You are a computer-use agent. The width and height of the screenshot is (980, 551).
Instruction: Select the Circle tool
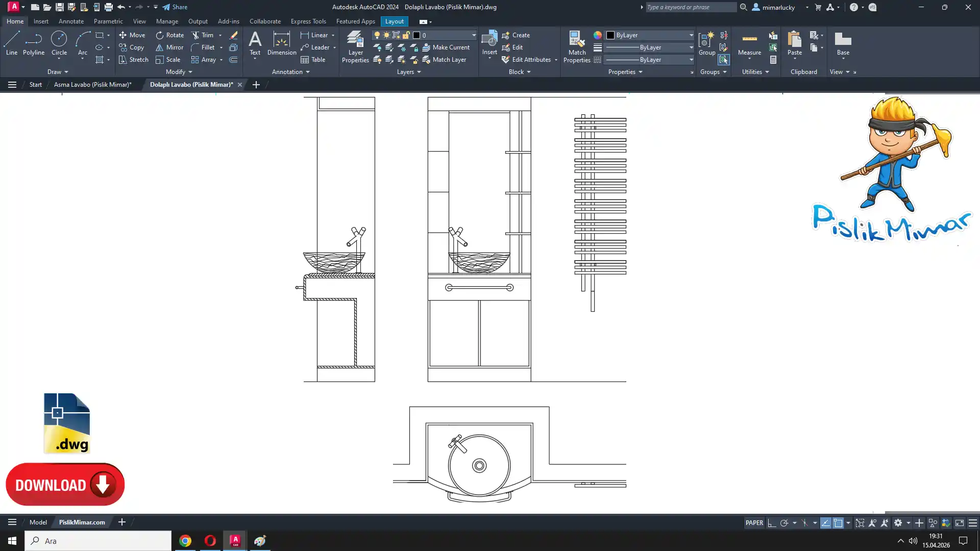point(59,43)
